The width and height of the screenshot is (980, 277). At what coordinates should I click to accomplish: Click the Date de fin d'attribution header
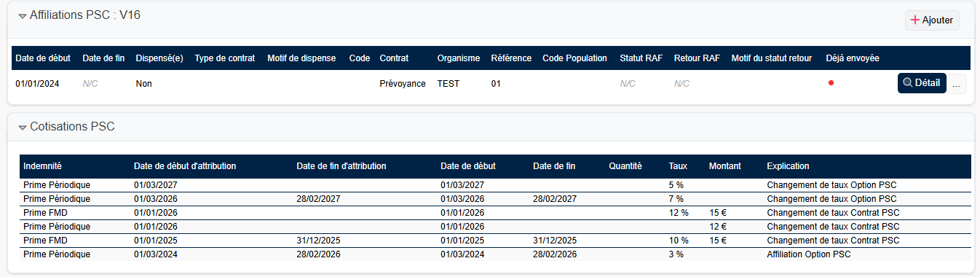click(x=341, y=166)
